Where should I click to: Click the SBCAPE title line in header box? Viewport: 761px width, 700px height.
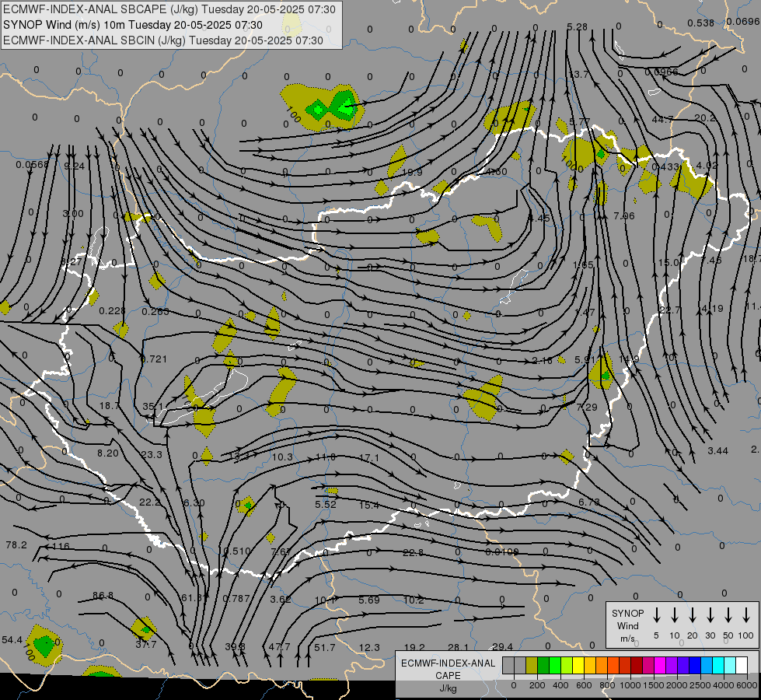click(169, 9)
